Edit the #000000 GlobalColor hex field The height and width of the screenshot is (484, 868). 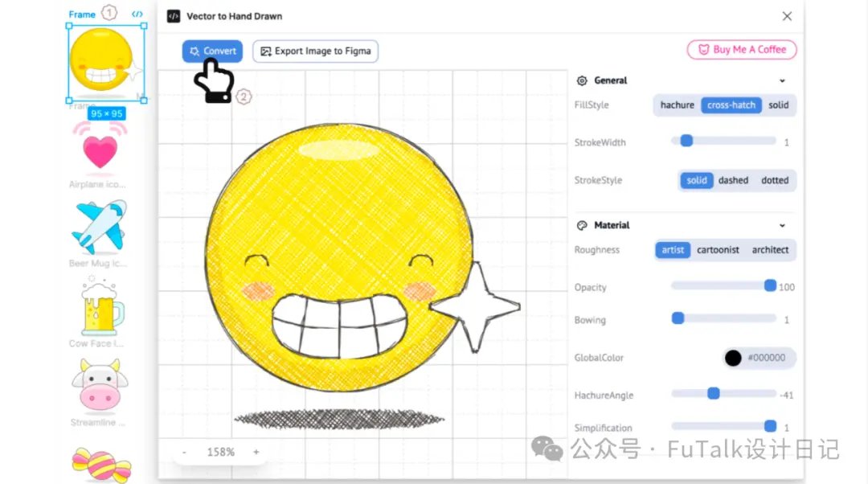(766, 358)
